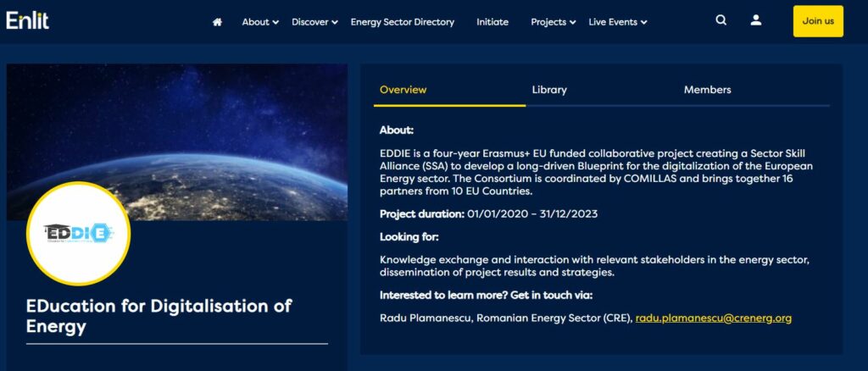This screenshot has height=371, width=868.
Task: Click the About heading in overview
Action: 397,130
